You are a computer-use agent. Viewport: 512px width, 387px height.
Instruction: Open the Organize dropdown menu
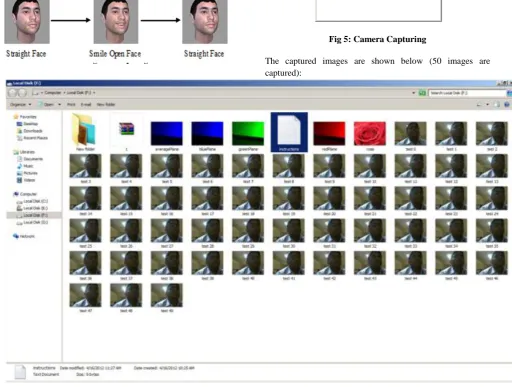[20, 104]
